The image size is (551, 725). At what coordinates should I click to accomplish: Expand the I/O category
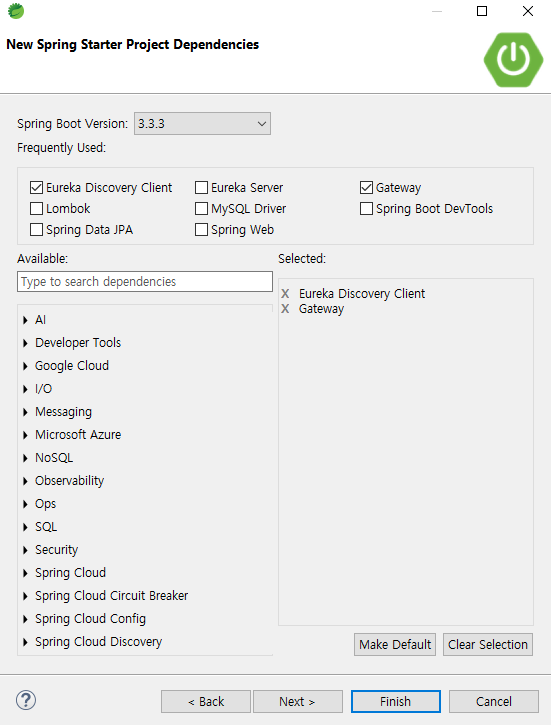(x=25, y=389)
